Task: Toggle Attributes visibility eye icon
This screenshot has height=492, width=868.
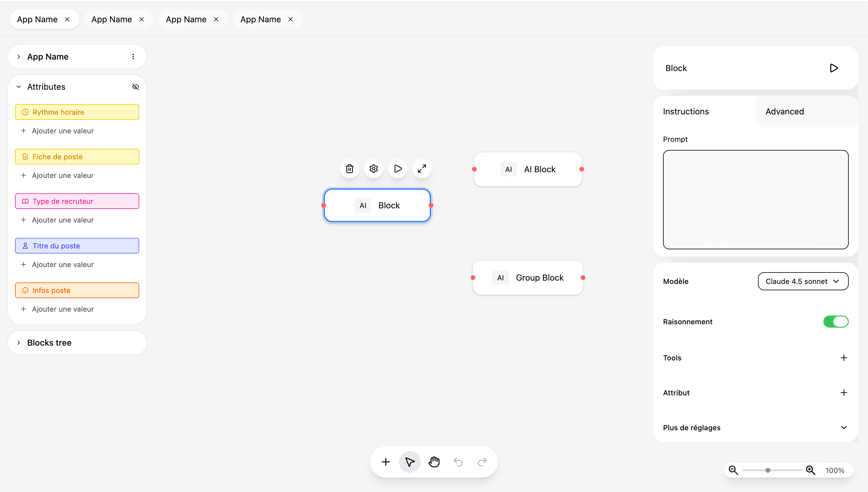Action: click(135, 87)
